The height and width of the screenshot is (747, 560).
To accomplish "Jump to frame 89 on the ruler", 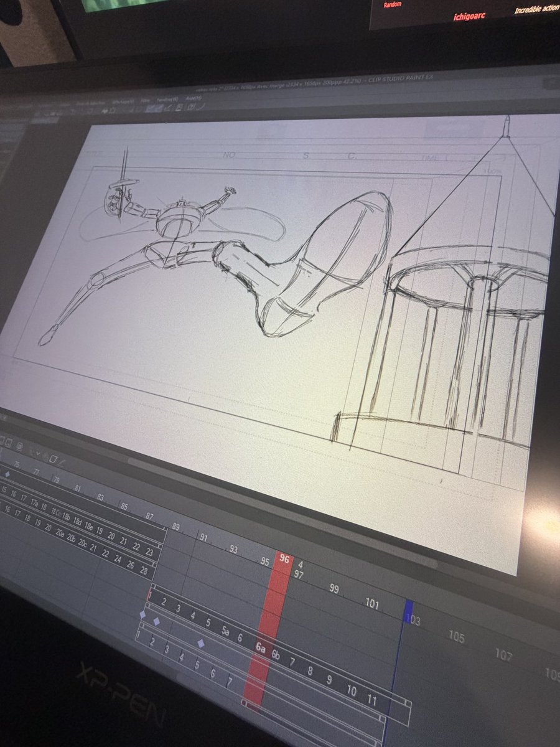I will click(x=176, y=527).
